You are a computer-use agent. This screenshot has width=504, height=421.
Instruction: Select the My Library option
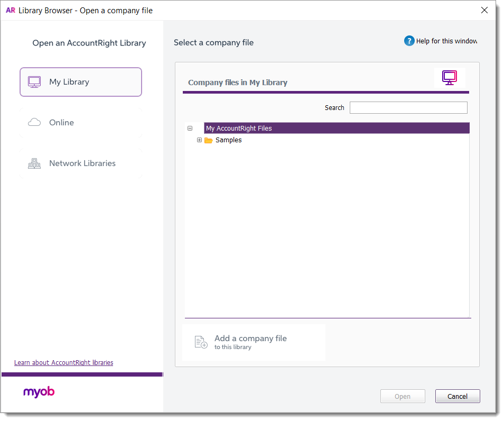[x=81, y=82]
